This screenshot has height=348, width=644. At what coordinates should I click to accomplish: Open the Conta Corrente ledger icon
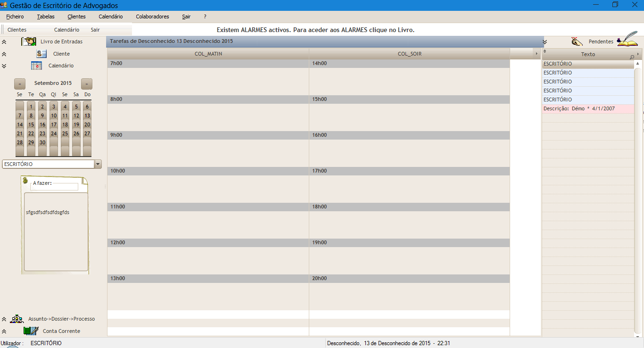[x=31, y=331]
